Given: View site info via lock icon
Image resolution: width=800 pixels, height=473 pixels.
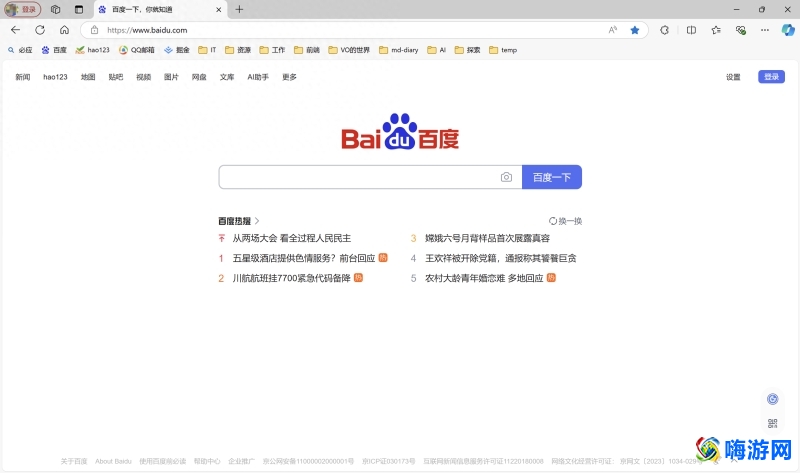Looking at the screenshot, I should pos(94,30).
